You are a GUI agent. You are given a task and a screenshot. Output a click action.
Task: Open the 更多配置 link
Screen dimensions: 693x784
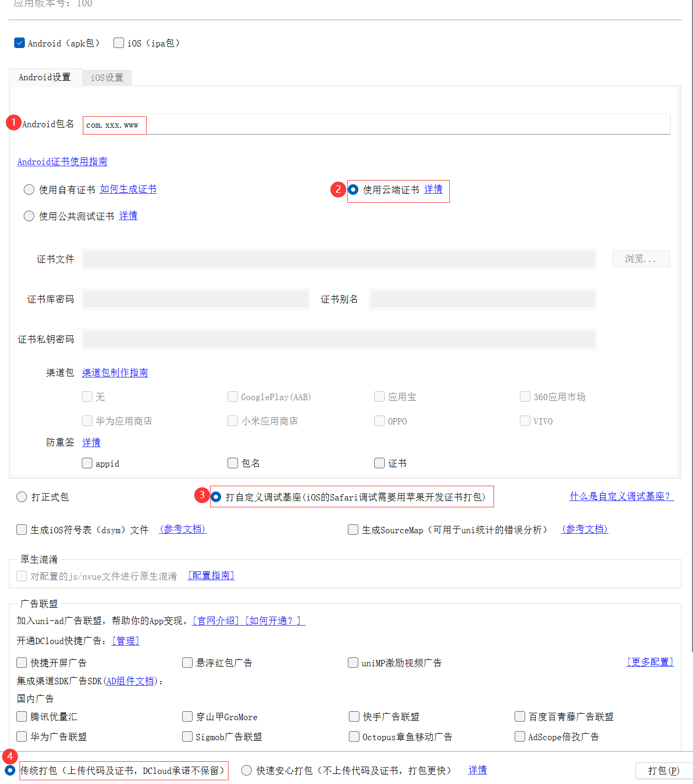pos(650,662)
